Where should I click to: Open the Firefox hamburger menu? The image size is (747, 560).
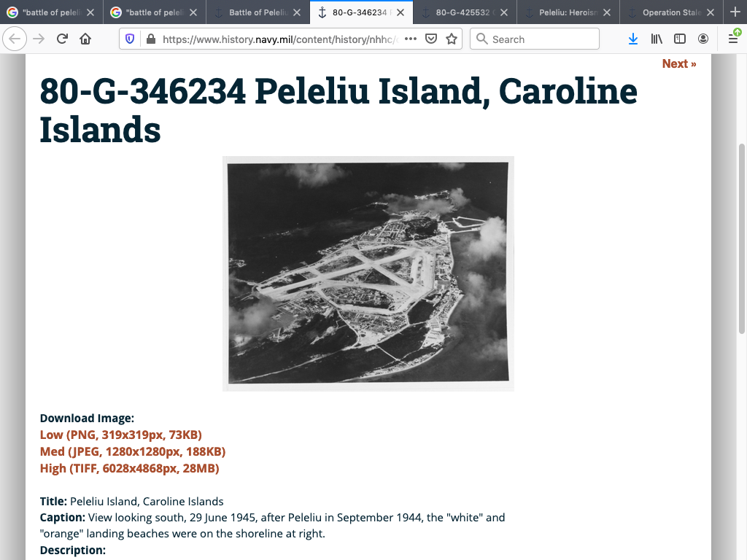coord(733,39)
